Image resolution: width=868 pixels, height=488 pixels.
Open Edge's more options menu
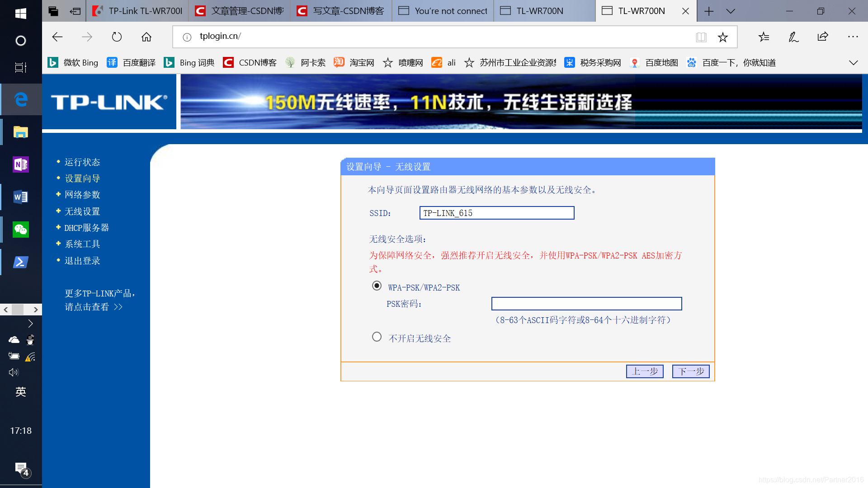(x=853, y=37)
